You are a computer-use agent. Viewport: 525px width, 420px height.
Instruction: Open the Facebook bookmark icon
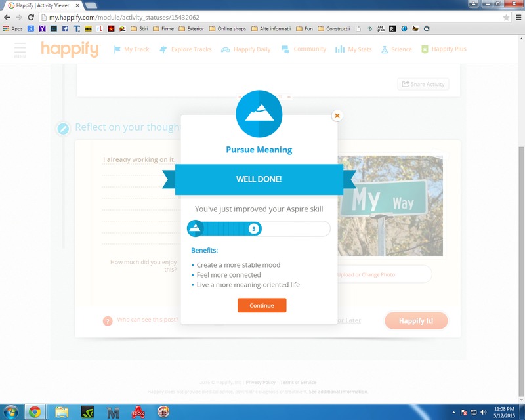[65, 29]
